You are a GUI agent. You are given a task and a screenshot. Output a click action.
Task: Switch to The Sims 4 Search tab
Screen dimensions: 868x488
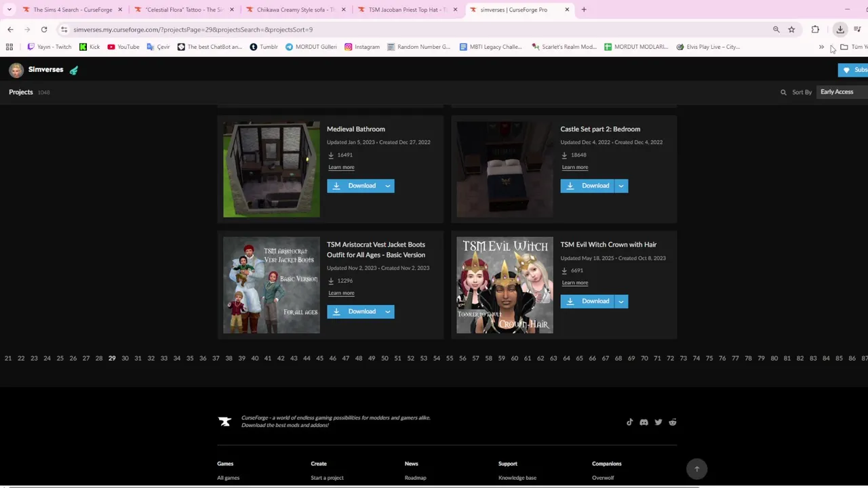tap(73, 9)
